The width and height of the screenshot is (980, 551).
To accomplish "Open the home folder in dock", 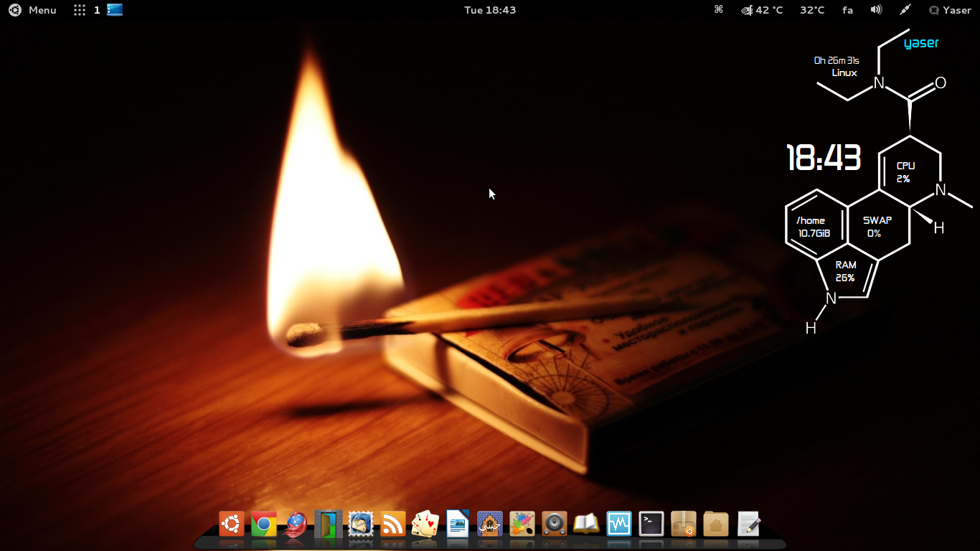I will pyautogui.click(x=715, y=524).
